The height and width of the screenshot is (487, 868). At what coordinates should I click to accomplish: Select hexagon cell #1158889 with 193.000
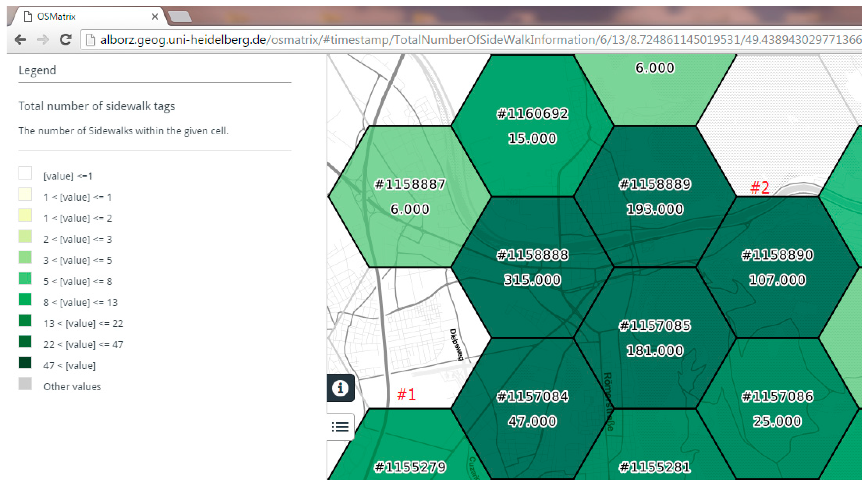[655, 196]
